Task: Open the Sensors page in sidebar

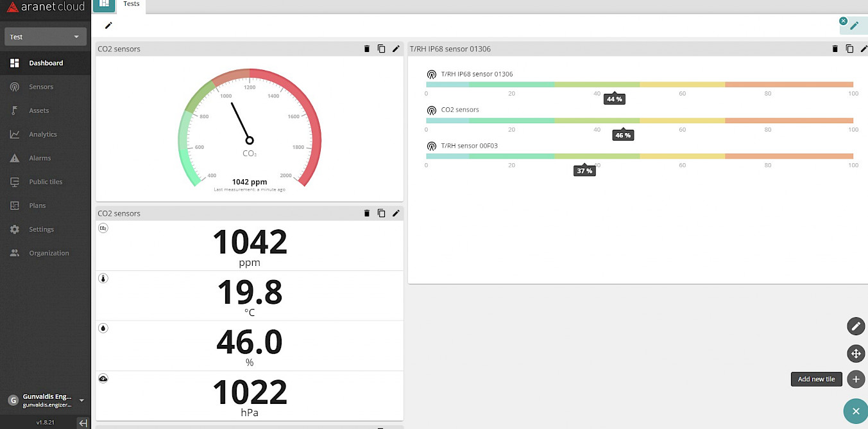Action: (41, 87)
